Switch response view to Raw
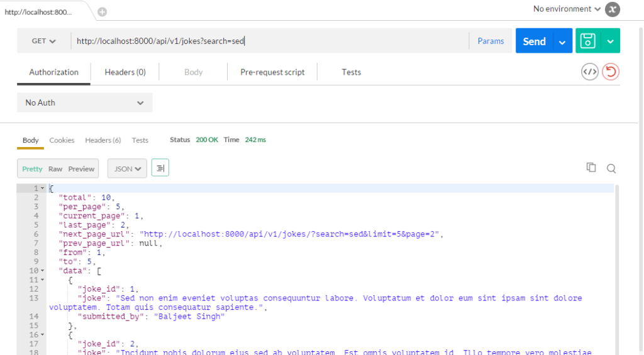This screenshot has height=355, width=644. tap(55, 169)
